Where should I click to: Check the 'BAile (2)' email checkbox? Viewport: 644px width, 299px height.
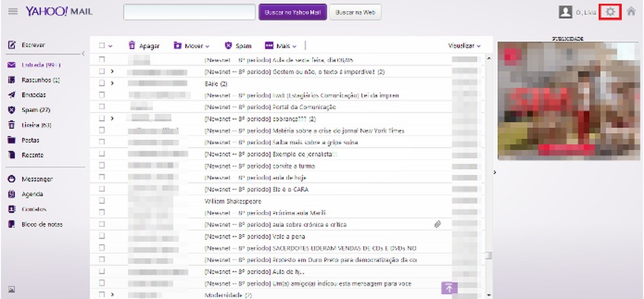click(102, 83)
